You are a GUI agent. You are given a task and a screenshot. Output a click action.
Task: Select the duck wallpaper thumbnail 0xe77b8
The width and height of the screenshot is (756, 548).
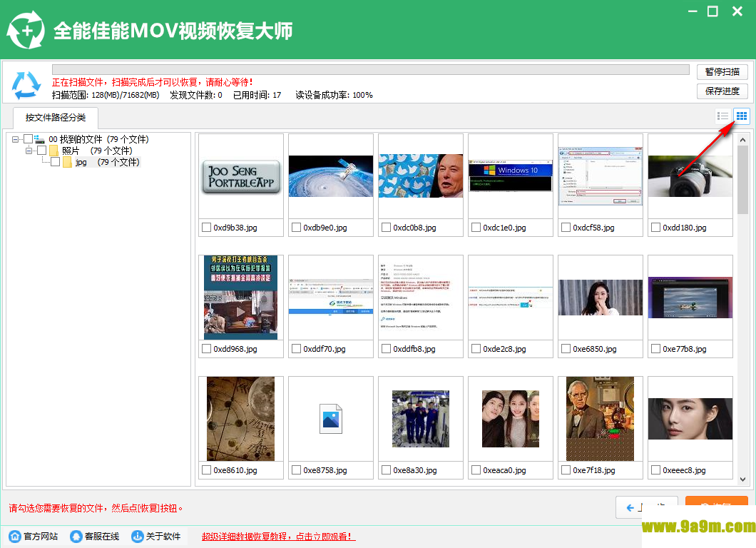690,297
